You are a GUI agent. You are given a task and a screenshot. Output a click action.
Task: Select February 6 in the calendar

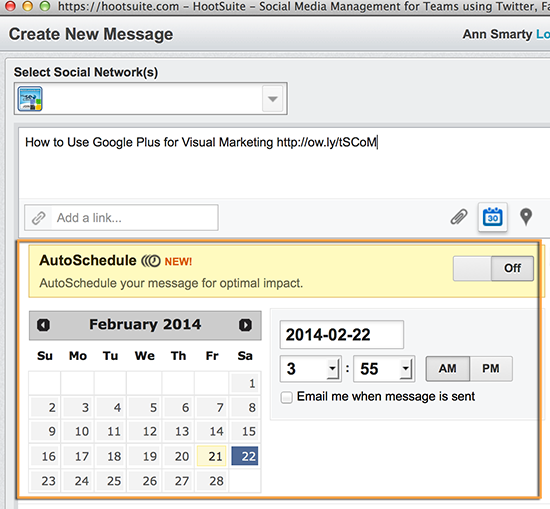coord(178,407)
